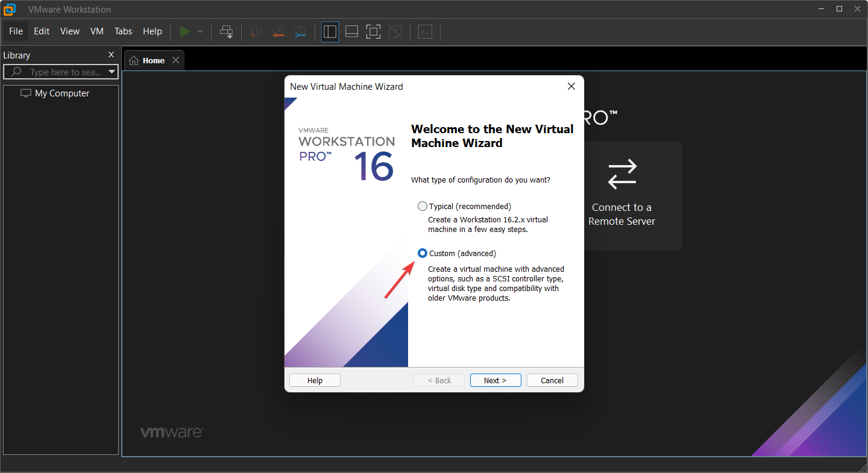Open the library search filter dropdown

point(112,72)
